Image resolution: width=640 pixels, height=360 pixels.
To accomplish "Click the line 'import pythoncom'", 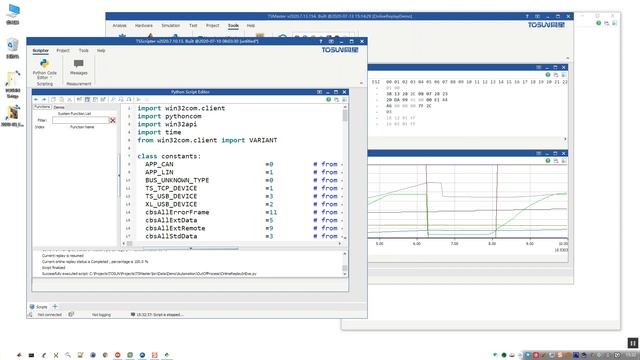I will [169, 116].
